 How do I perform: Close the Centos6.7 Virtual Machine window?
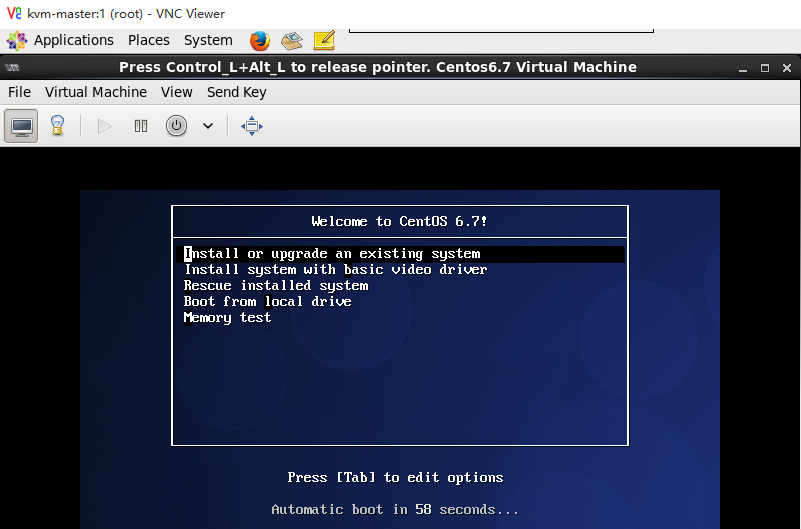787,68
